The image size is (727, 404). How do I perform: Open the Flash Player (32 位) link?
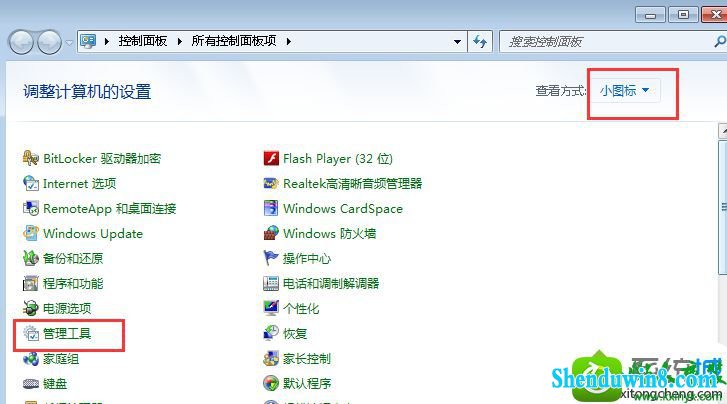click(338, 159)
